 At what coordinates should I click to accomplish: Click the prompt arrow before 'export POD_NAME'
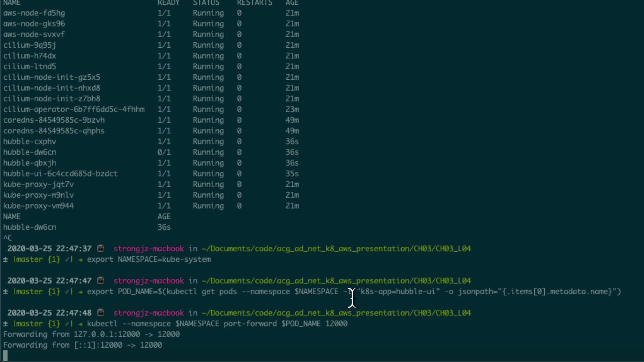click(80, 292)
